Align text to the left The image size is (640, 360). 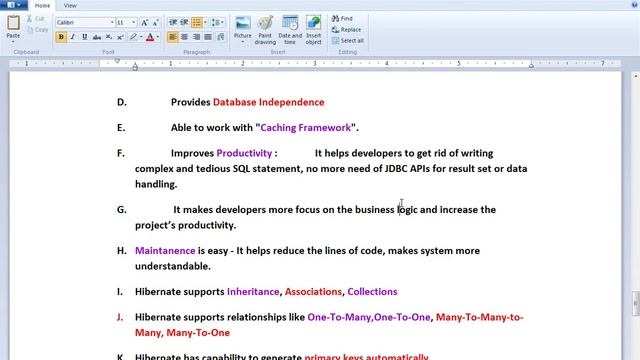[x=173, y=37]
